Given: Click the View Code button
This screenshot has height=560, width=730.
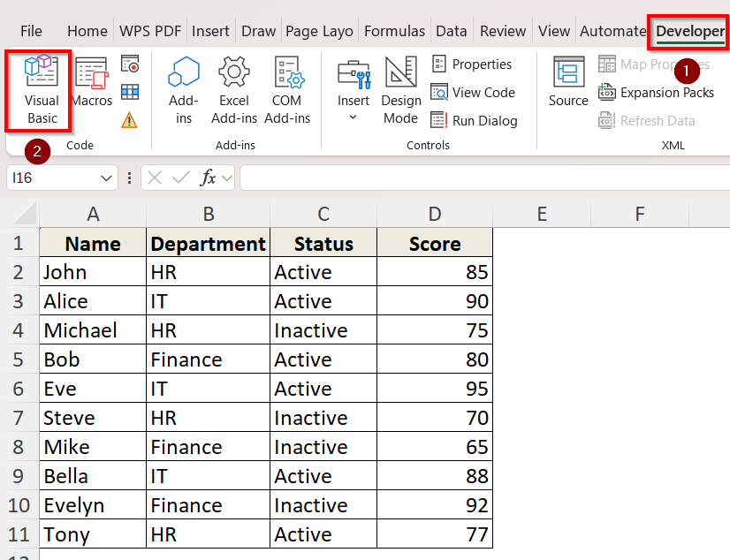Looking at the screenshot, I should pos(473,92).
